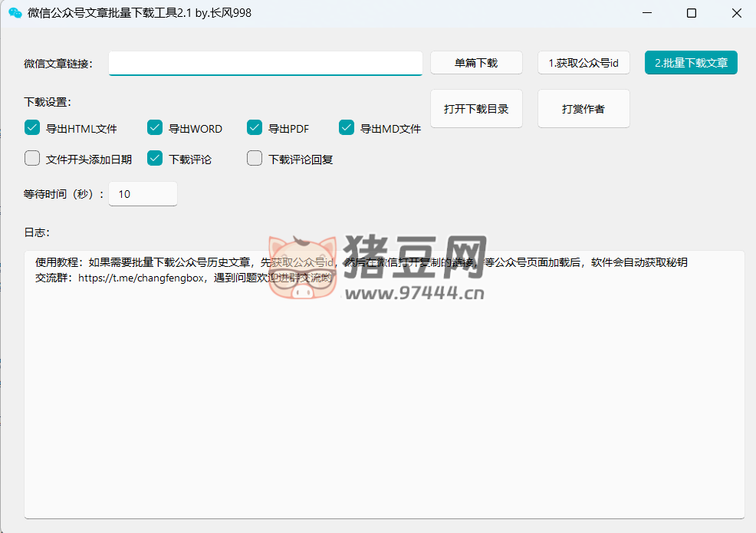
Task: Uncheck the 下载评论 option
Action: click(155, 159)
